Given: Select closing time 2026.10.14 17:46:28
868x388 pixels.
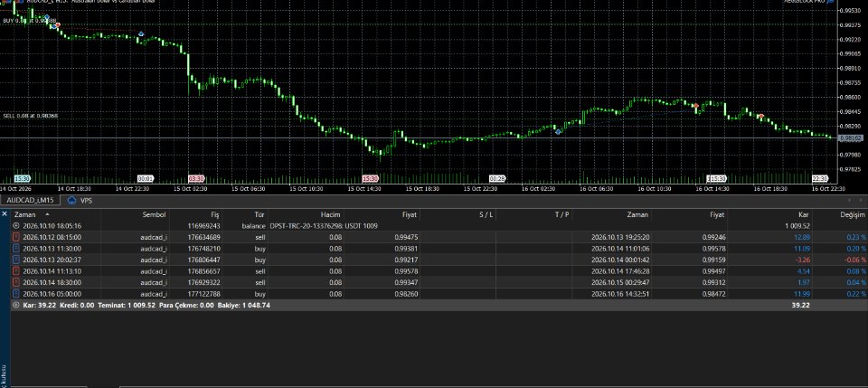Looking at the screenshot, I should [x=620, y=271].
